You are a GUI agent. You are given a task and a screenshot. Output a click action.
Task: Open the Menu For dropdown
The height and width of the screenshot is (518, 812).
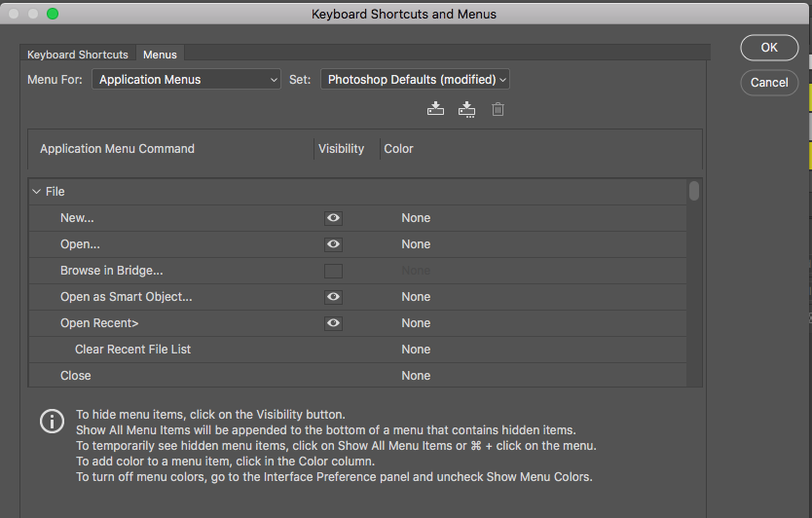pos(187,80)
